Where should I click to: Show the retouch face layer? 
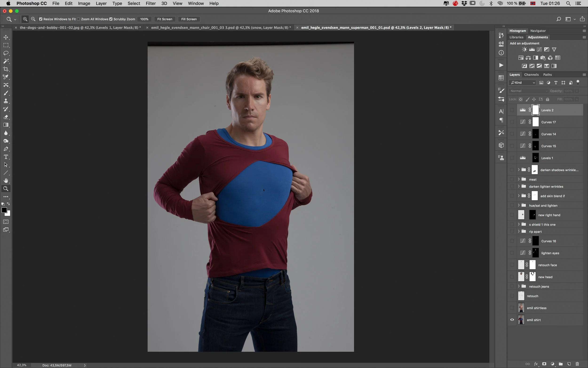[512, 265]
